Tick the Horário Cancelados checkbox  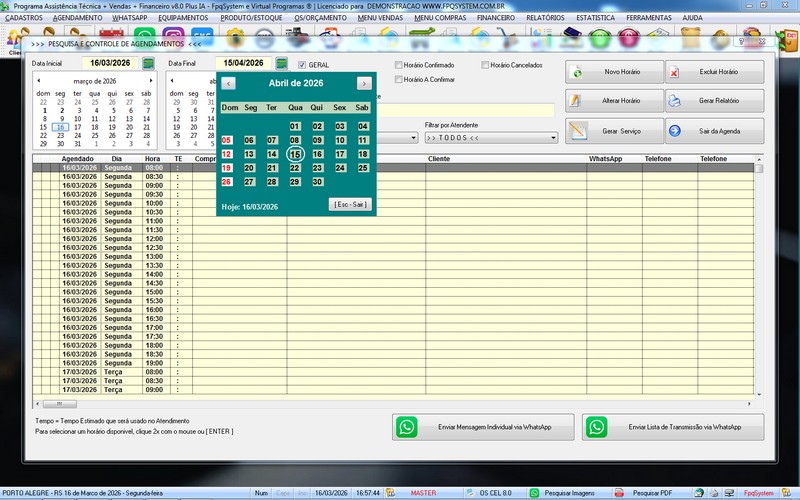click(486, 65)
